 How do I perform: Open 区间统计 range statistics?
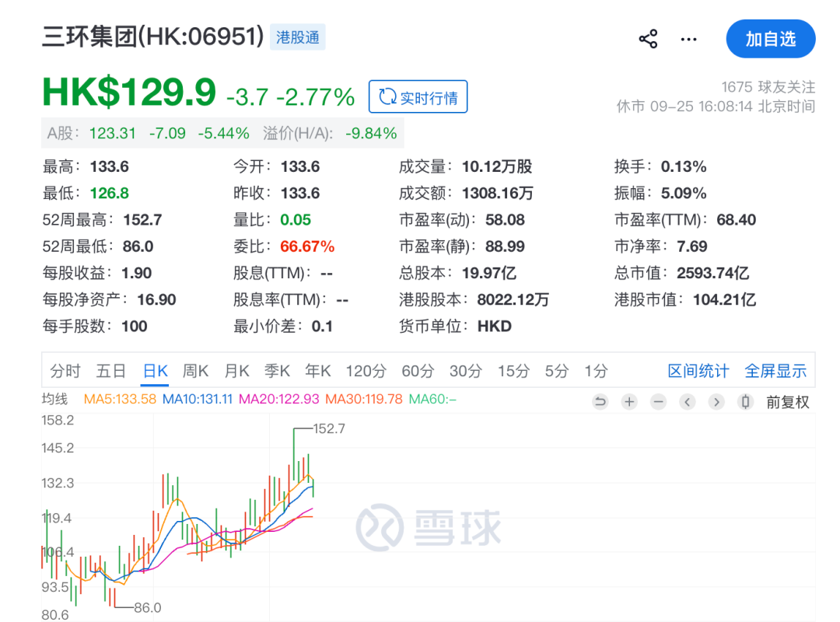point(698,371)
